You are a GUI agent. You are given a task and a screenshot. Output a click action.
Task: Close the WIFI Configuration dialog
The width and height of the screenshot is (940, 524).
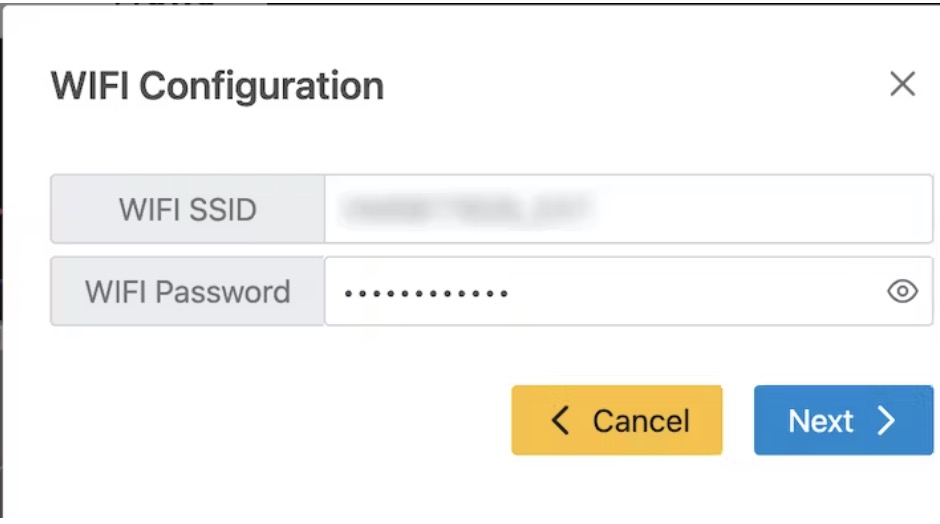[x=902, y=85]
